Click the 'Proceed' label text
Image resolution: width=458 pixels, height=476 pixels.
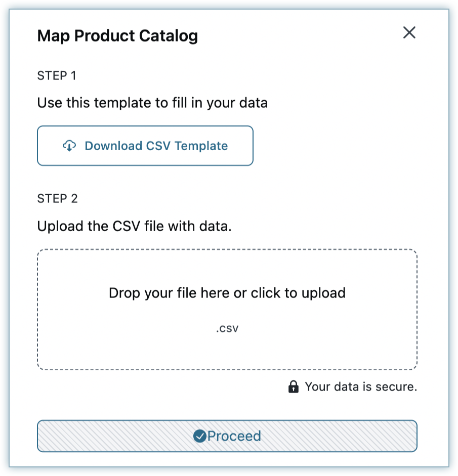tap(234, 436)
